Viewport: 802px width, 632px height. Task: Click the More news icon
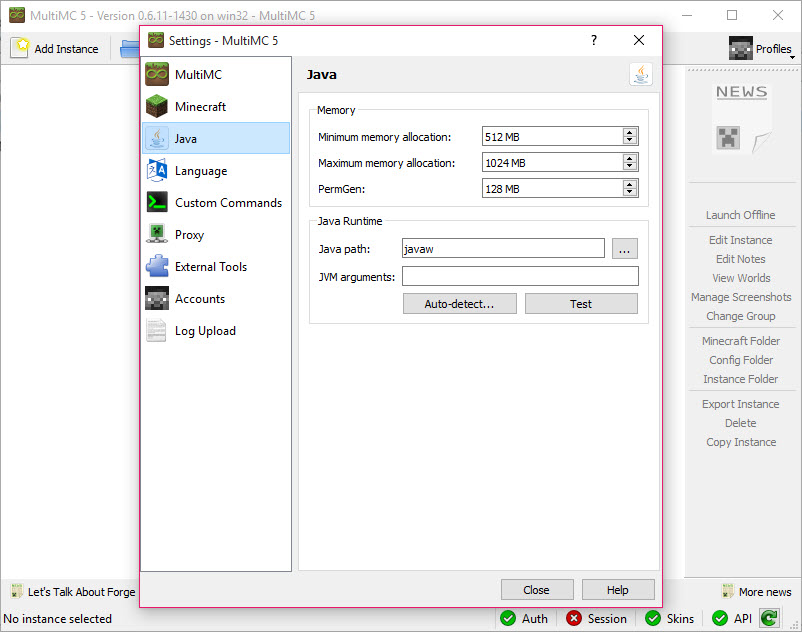pos(727,592)
